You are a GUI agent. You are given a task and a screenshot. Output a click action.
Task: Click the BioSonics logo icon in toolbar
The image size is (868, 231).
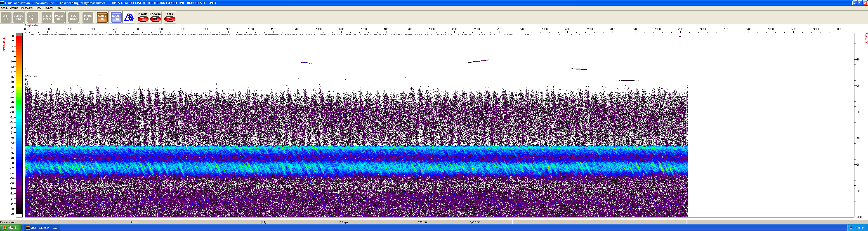pyautogui.click(x=129, y=18)
